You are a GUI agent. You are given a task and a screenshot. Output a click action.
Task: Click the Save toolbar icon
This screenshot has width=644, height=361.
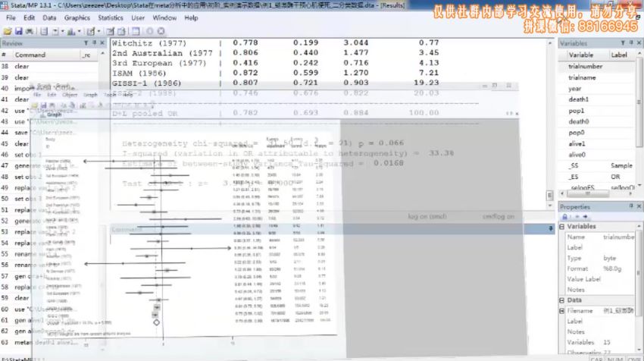click(x=18, y=31)
